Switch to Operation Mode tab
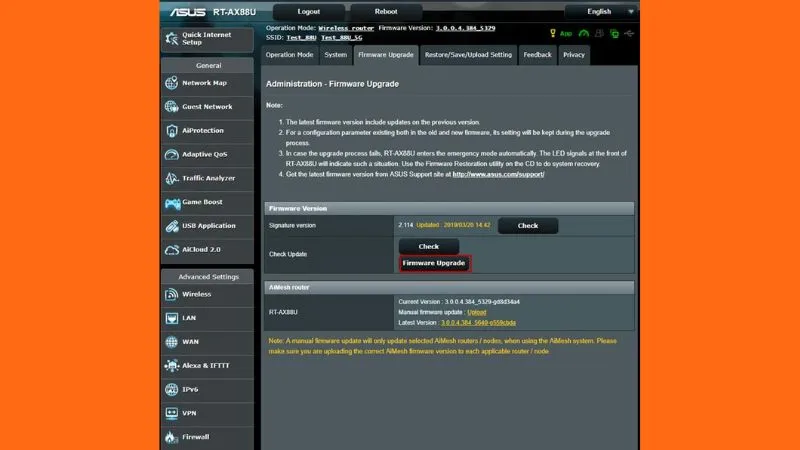 click(289, 55)
